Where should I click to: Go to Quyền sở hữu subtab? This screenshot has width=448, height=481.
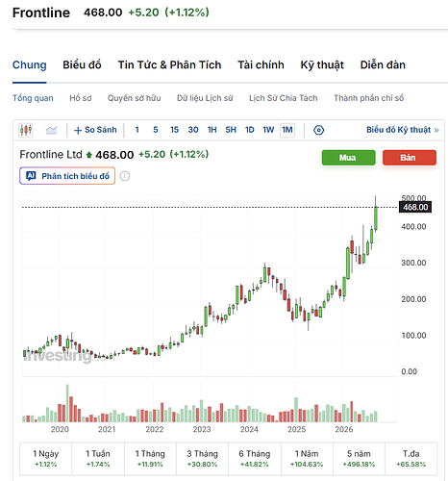[135, 98]
